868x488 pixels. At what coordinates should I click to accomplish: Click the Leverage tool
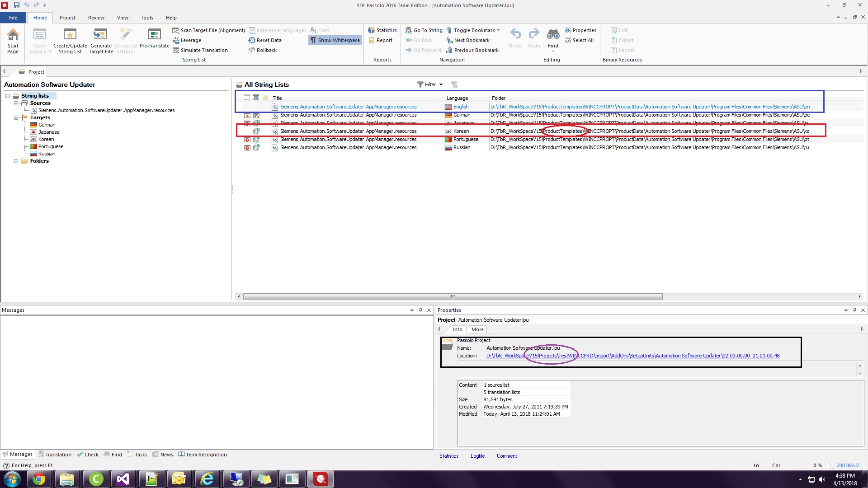click(x=190, y=40)
